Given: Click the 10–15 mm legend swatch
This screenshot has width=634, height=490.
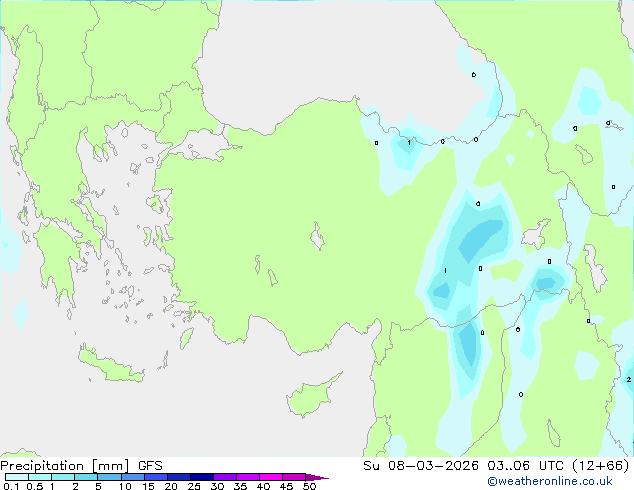Looking at the screenshot, I should pyautogui.click(x=133, y=477).
